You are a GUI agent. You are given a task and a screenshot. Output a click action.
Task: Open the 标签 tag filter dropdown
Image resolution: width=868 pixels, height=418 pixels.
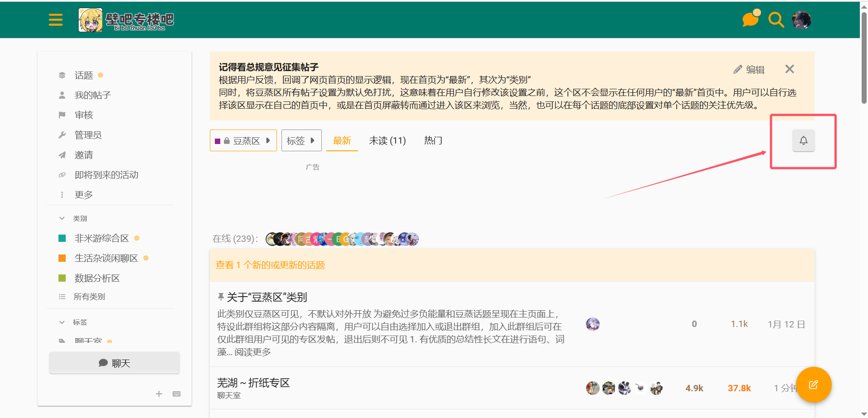301,140
